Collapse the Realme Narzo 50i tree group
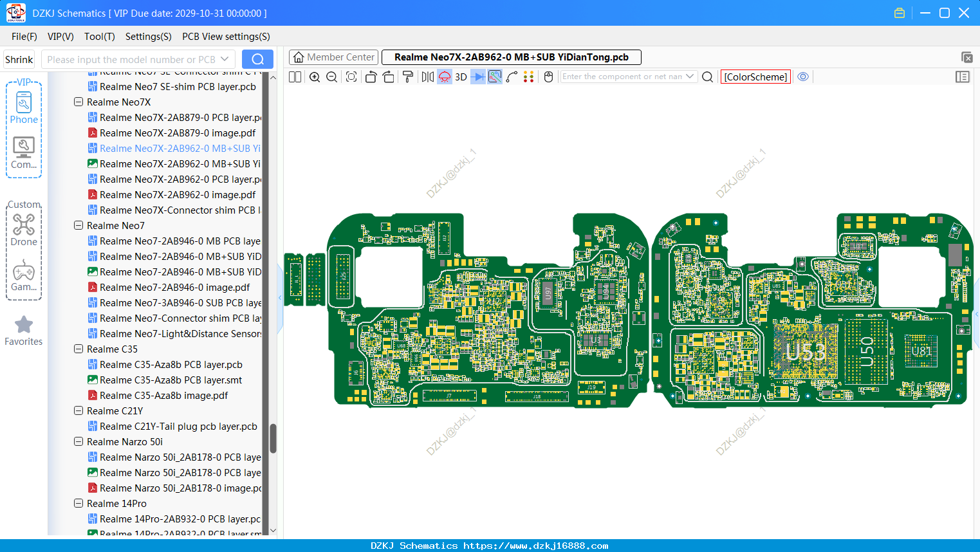The width and height of the screenshot is (980, 552). click(79, 442)
